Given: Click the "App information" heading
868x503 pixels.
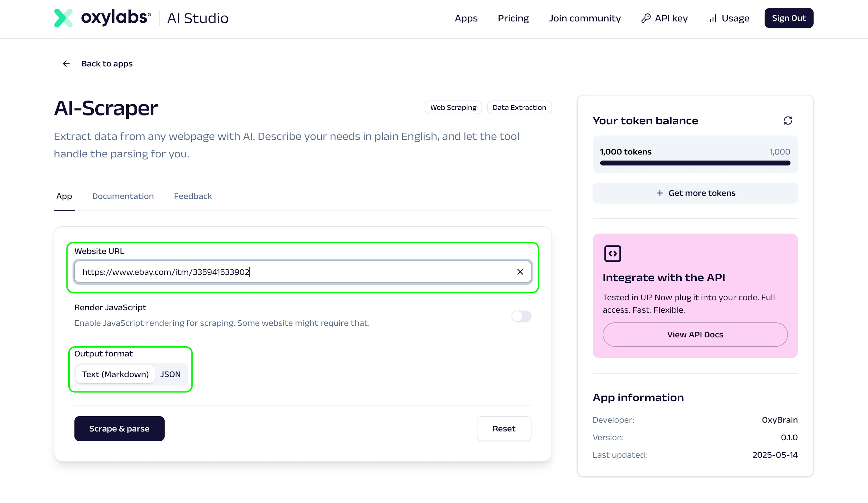Looking at the screenshot, I should 638,398.
